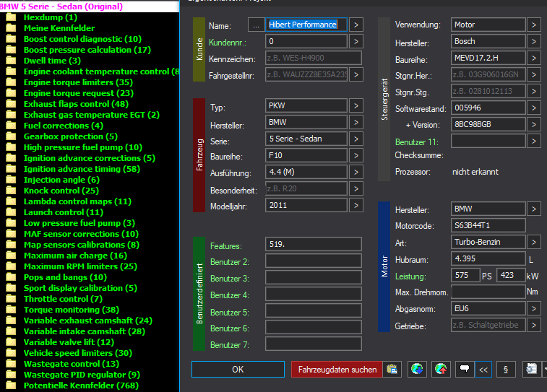Click the kW field showing 423
Screen dimensions: 547x392
click(511, 275)
